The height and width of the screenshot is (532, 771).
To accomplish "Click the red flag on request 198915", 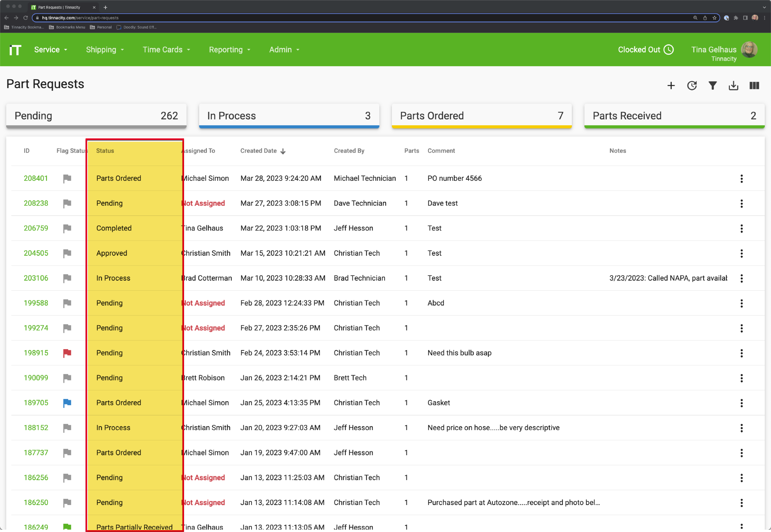I will click(67, 353).
